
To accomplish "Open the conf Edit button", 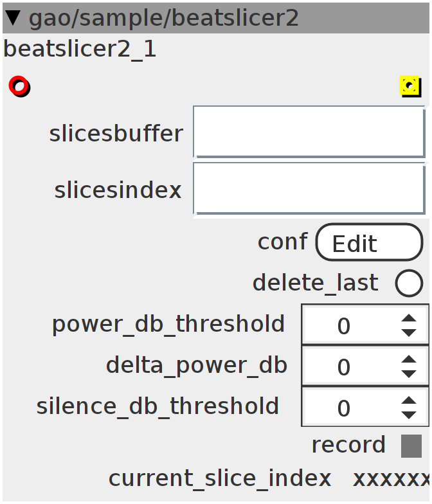I will tap(369, 242).
